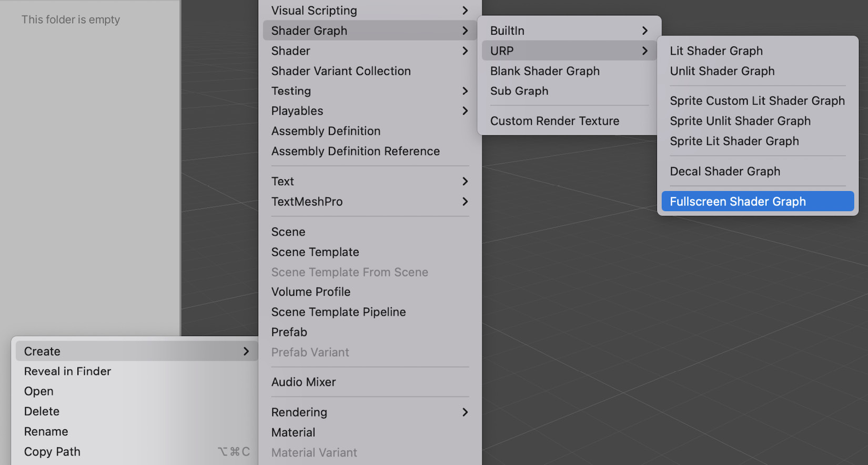Choose Delete in the context menu
Viewport: 868px width, 465px height.
[137, 411]
